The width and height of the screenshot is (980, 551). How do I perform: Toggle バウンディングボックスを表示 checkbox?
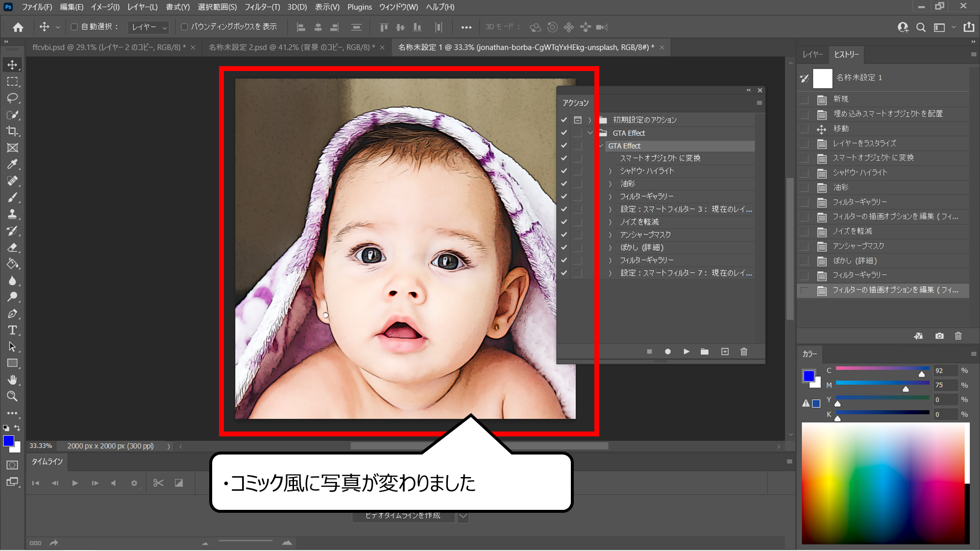tap(184, 27)
